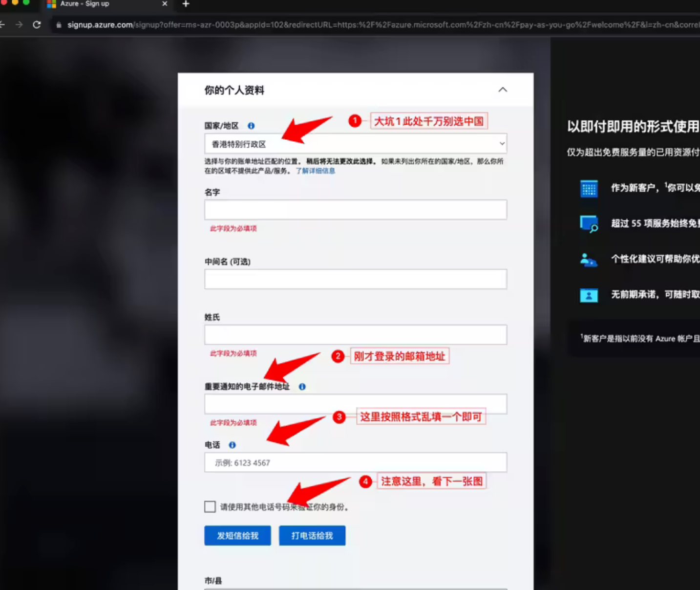Click the 打电话给我 button
Image resolution: width=700 pixels, height=590 pixels.
312,536
